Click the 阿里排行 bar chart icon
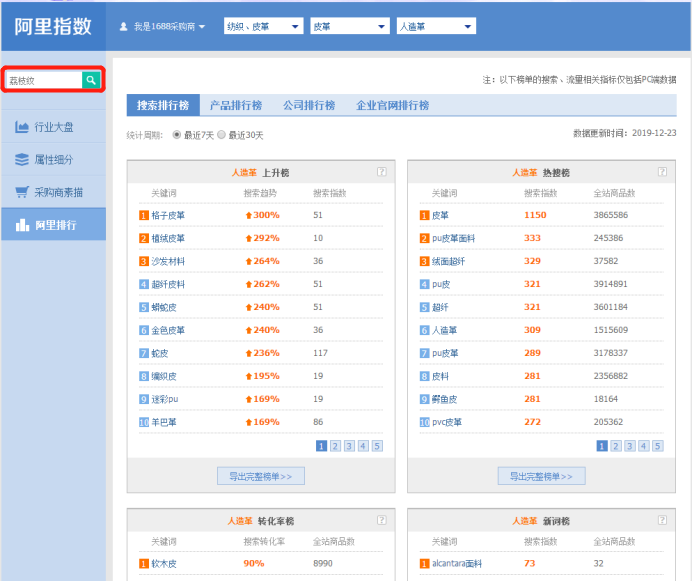The image size is (692, 581). point(22,225)
